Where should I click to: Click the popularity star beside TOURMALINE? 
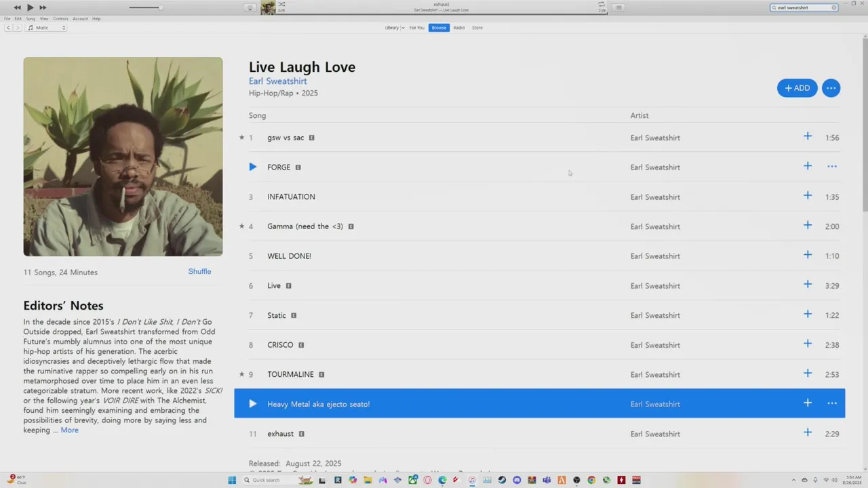(241, 374)
